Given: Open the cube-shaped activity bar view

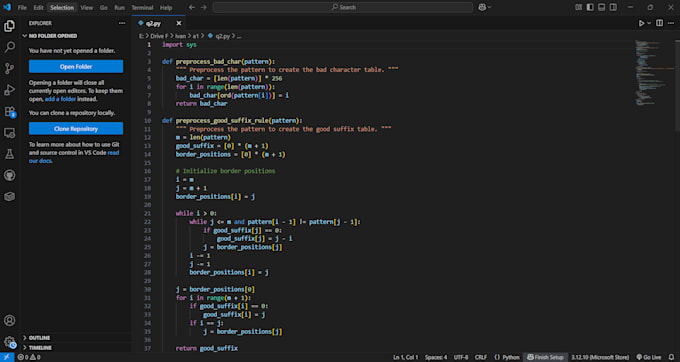Looking at the screenshot, I should click(10, 196).
